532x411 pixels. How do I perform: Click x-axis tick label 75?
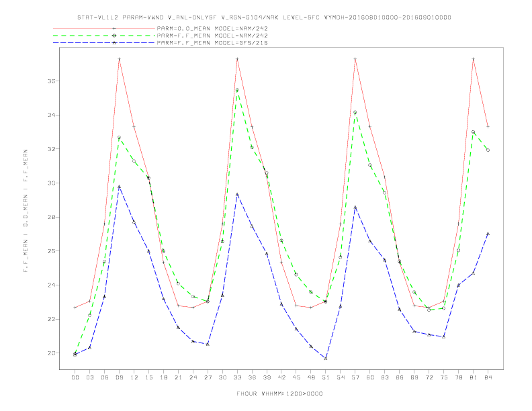click(444, 377)
